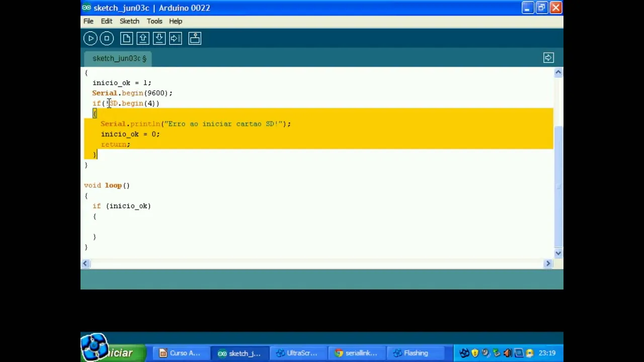Viewport: 644px width, 362px height.
Task: Click the Stop toolbar button
Action: (x=107, y=38)
